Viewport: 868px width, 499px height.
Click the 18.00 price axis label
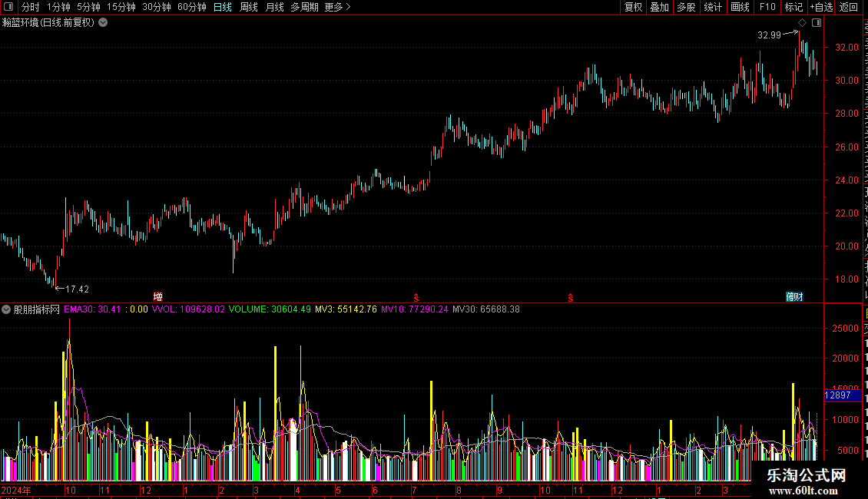tap(846, 279)
